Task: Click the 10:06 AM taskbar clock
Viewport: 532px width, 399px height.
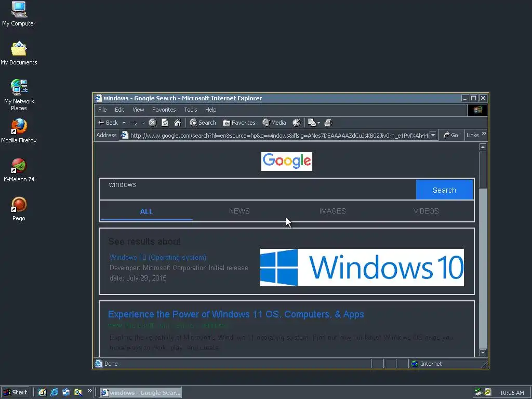Action: (x=512, y=393)
